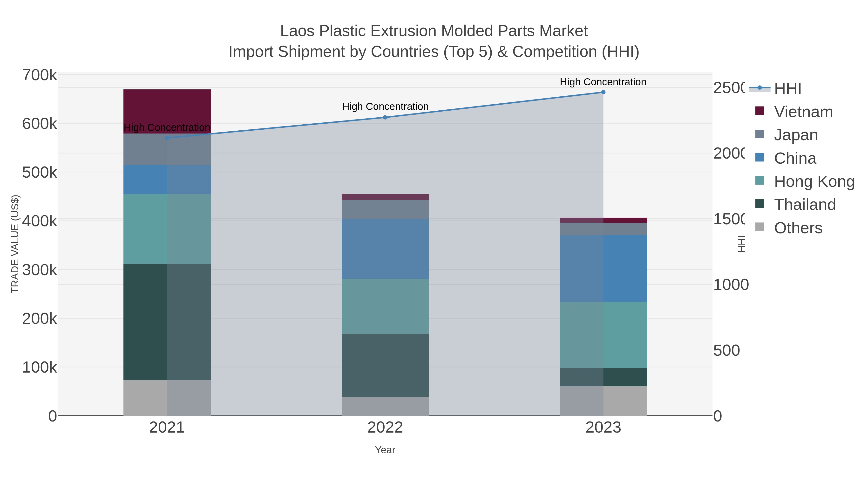Click the 100k y-axis tick label
868x488 pixels.
coord(40,368)
